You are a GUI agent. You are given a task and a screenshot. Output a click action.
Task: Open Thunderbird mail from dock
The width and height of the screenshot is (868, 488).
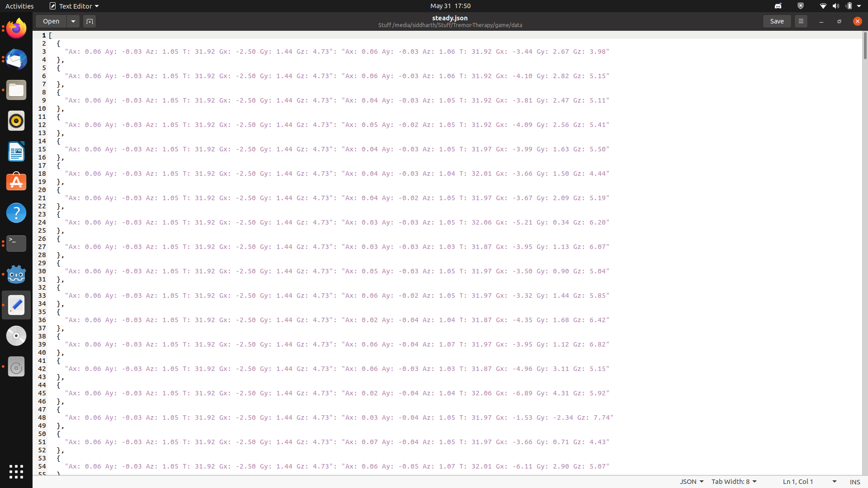(16, 60)
